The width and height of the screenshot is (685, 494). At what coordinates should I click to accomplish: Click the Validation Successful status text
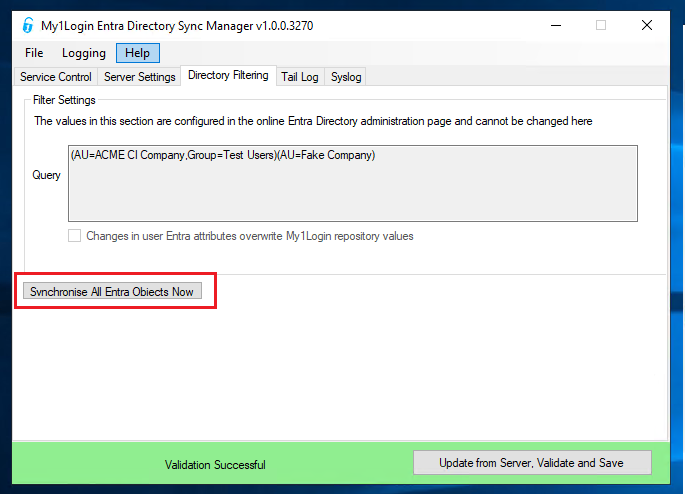point(215,465)
